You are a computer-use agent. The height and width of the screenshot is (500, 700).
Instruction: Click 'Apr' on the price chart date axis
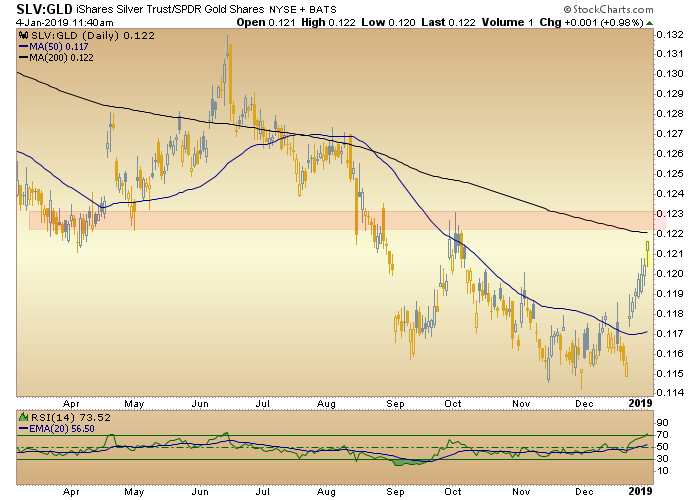point(71,404)
